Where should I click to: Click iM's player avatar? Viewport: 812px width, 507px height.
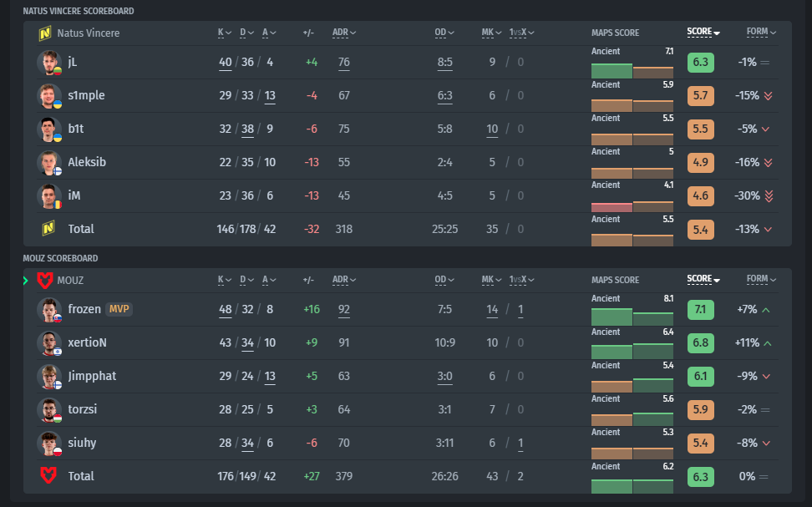pyautogui.click(x=49, y=195)
